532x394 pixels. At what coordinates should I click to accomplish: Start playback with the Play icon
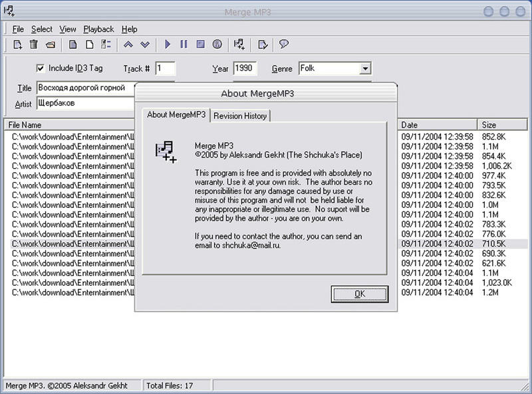coord(168,45)
